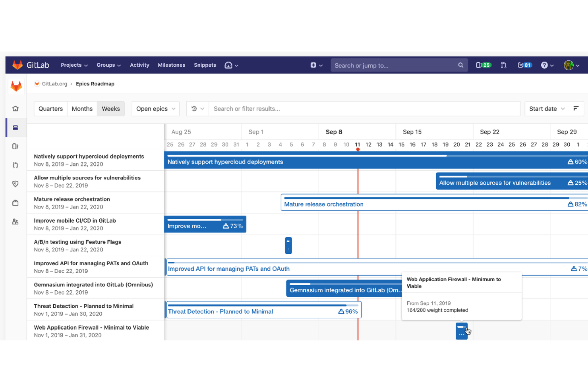
Task: Open the GitLab logo home link
Action: tap(31, 65)
